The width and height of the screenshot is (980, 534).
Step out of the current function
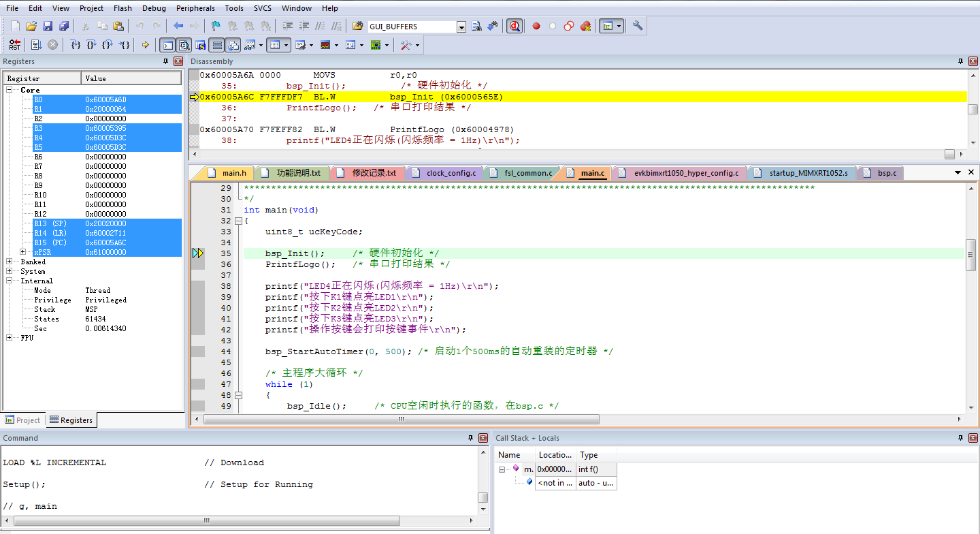coord(108,45)
